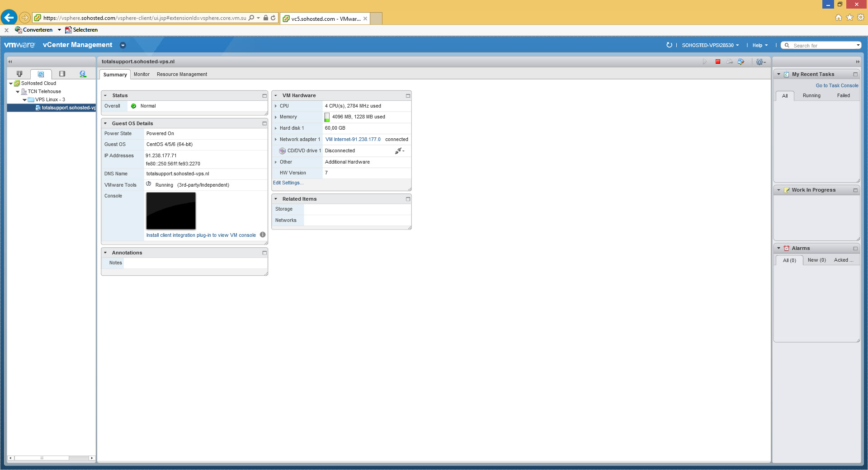This screenshot has width=868, height=470.
Task: Click the CD/DVD drive connect plug icon
Action: coord(400,150)
